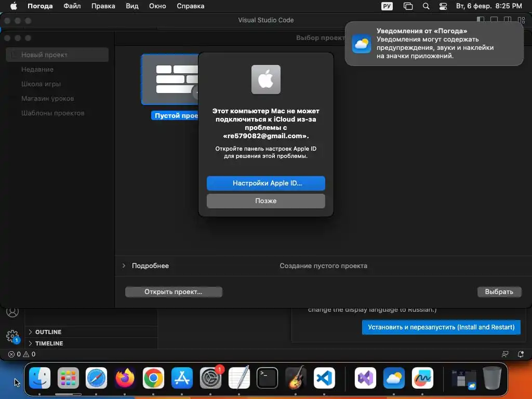Image resolution: width=532 pixels, height=399 pixels.
Task: Open VS Code Accounts icon
Action: [12, 312]
